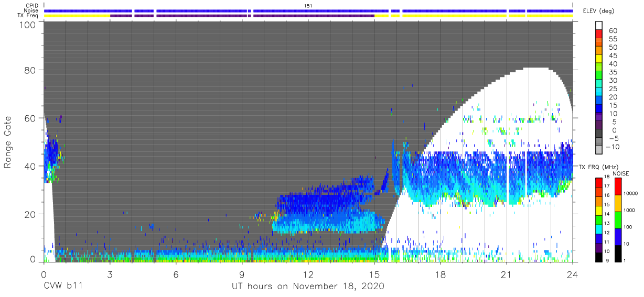Select the cyan 12-13 MHz TX FRQ swatch
644x297 pixels.
[x=600, y=229]
